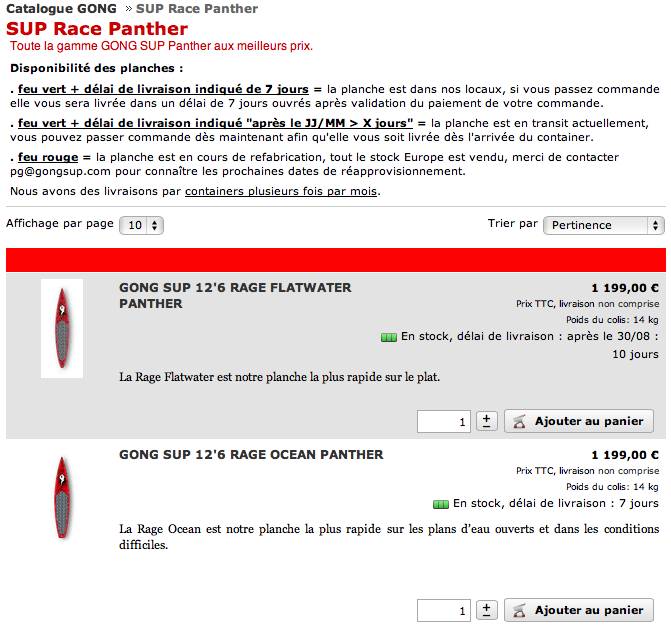
Task: Click the Rage Ocean price 1 199,00 €
Action: (625, 455)
